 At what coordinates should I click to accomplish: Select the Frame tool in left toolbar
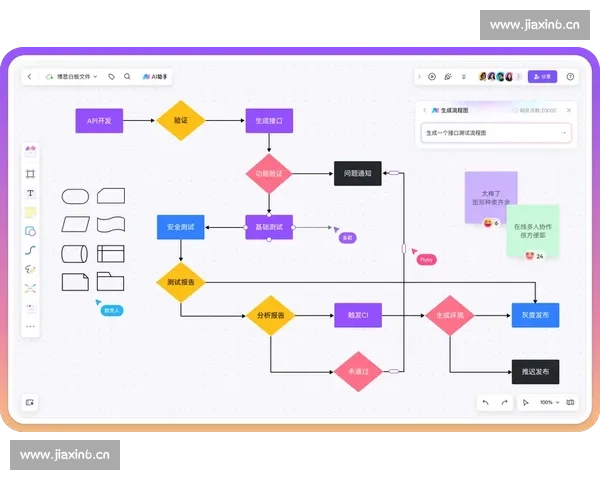(x=30, y=174)
